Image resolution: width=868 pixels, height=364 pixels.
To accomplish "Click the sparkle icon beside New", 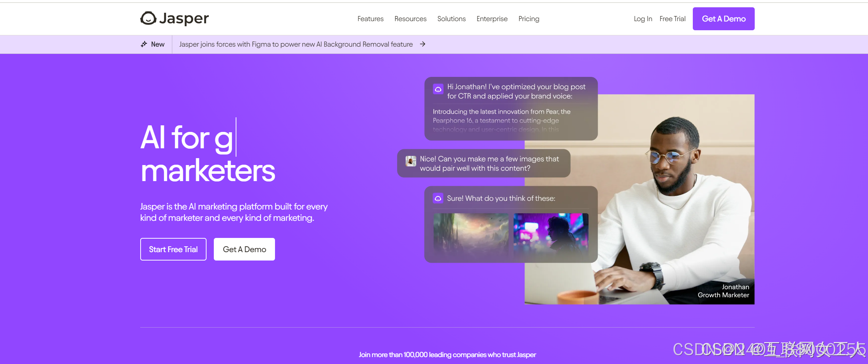I will tap(144, 44).
